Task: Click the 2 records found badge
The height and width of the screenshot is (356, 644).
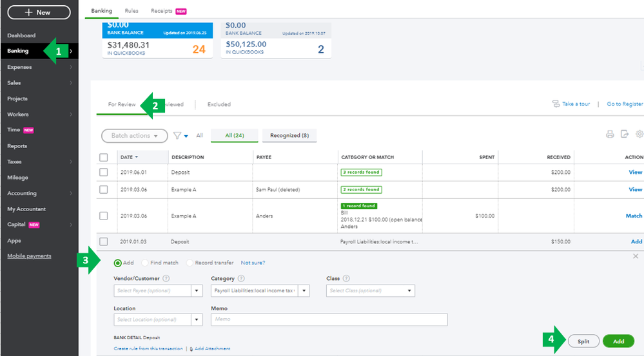Action: pos(361,189)
